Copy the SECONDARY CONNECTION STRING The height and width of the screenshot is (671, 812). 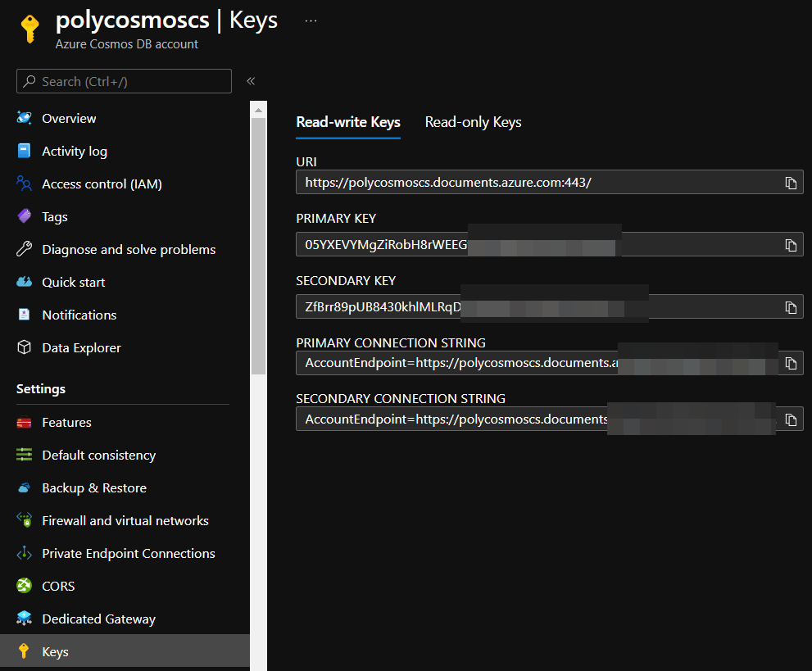pos(791,419)
